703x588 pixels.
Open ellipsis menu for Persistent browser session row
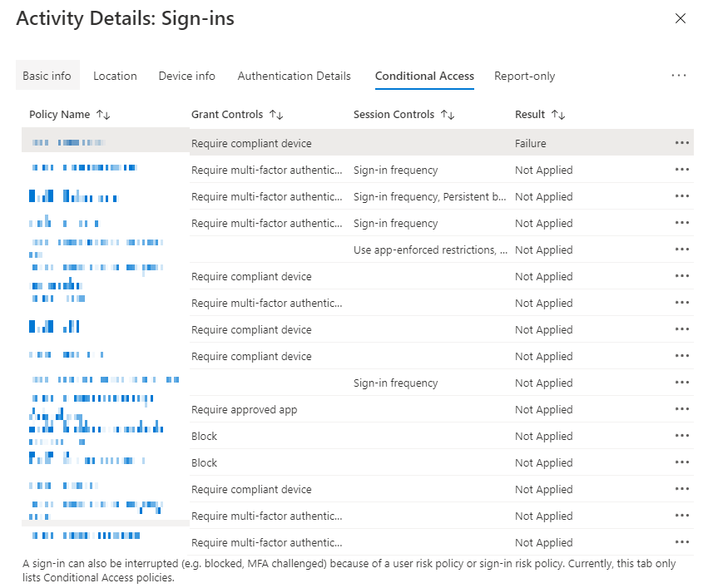[682, 196]
